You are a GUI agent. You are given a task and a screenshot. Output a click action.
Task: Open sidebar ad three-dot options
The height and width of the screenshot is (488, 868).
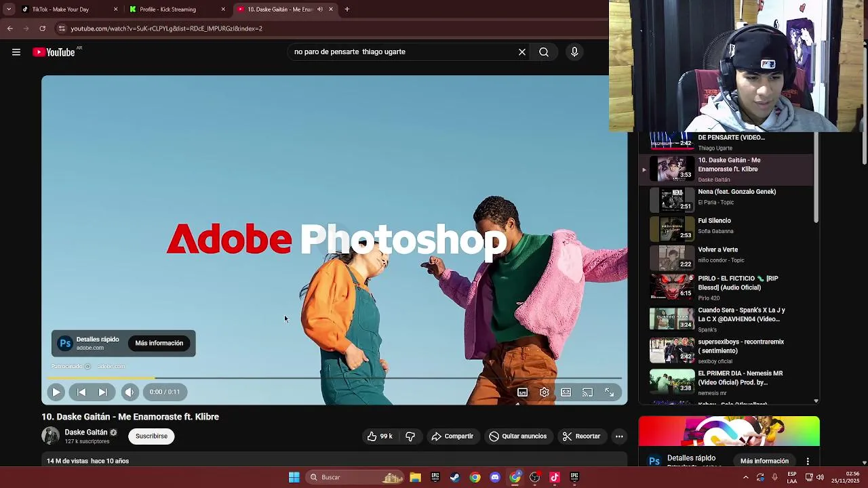coord(808,461)
